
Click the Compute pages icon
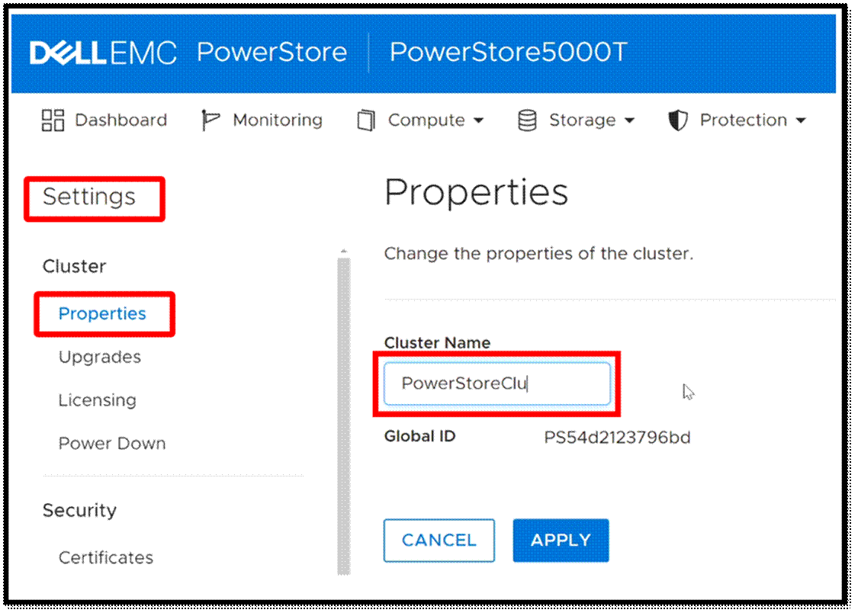pyautogui.click(x=366, y=120)
